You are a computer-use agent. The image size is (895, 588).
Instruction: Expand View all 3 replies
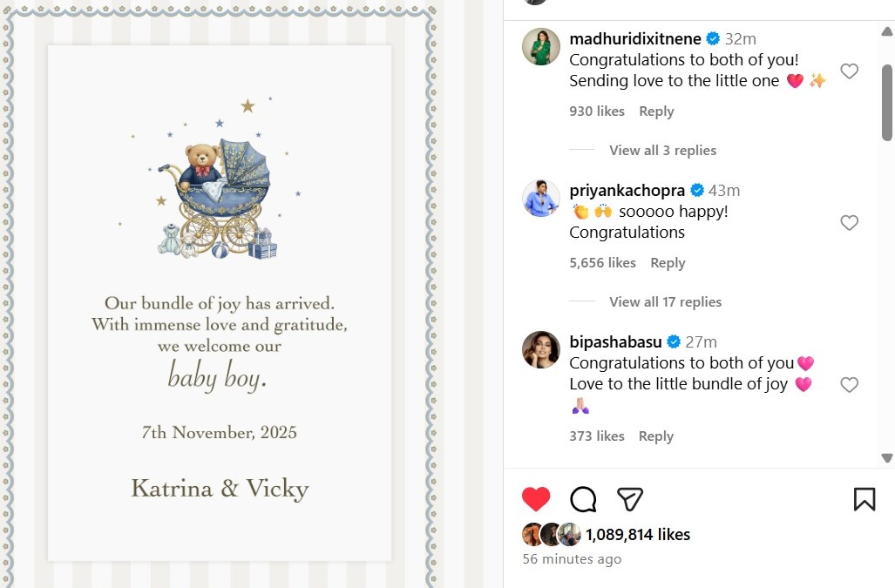[662, 151]
